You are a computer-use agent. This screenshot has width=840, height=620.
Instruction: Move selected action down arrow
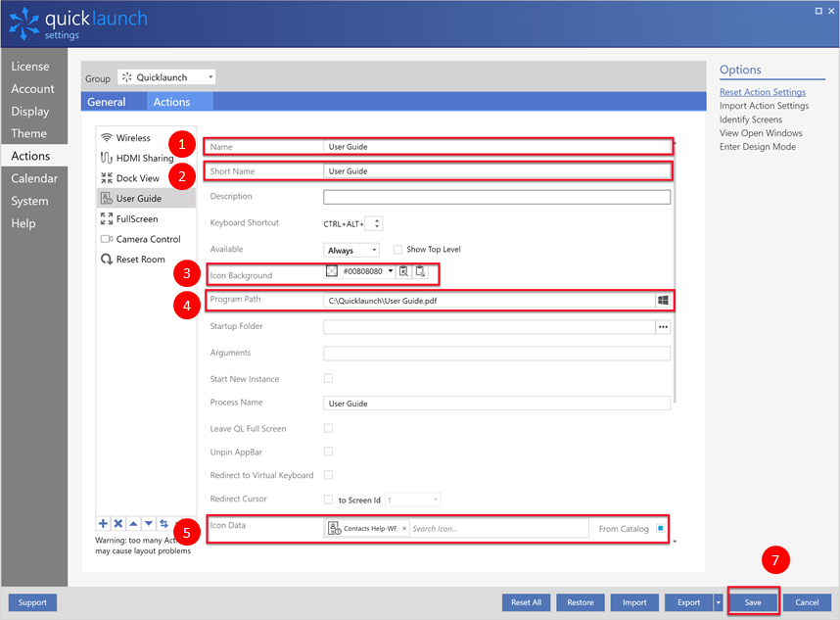coord(149,524)
